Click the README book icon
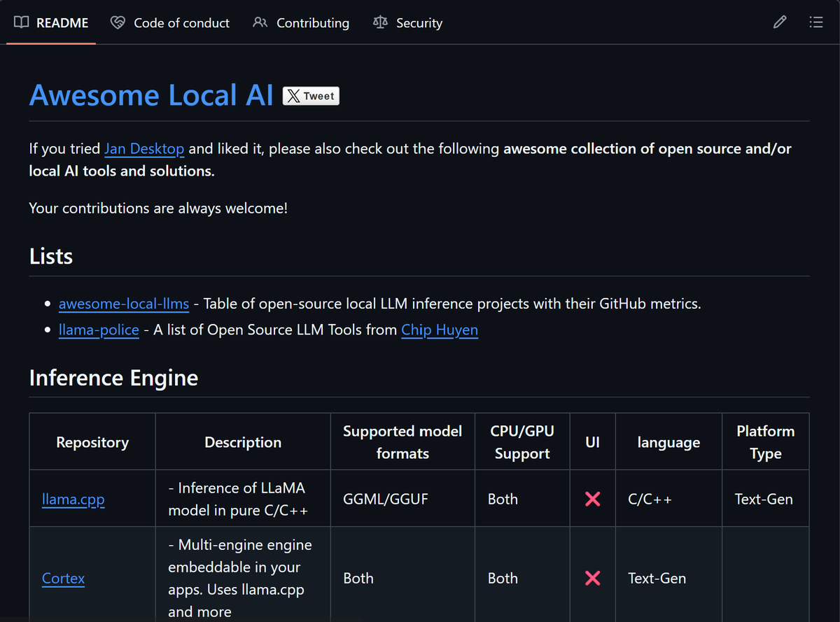Screen dimensions: 840x622 pyautogui.click(x=22, y=22)
